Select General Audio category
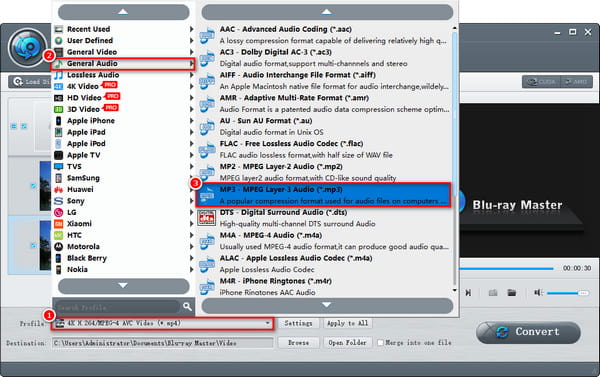600x377 pixels. tap(123, 64)
